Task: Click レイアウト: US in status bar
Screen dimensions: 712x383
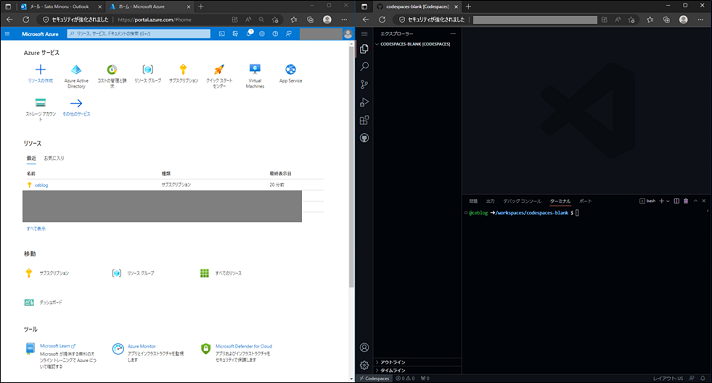Action: pos(668,378)
